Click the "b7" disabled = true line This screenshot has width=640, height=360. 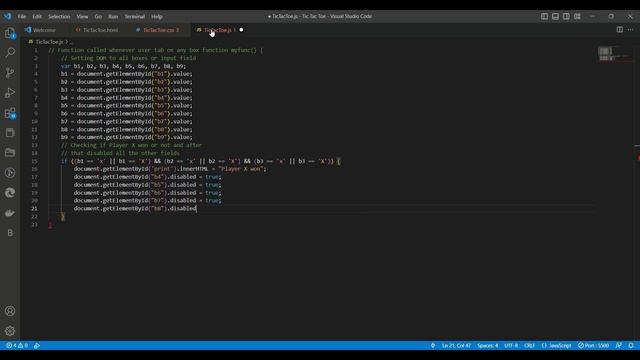147,201
